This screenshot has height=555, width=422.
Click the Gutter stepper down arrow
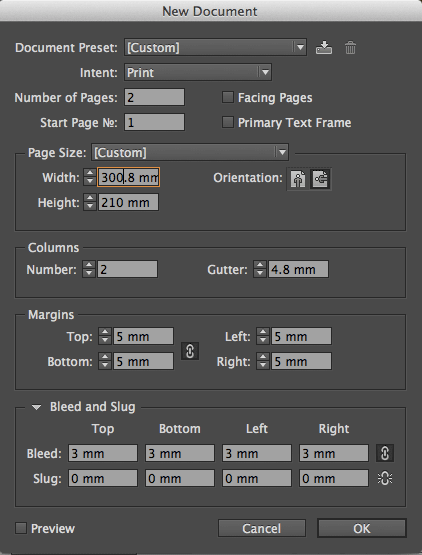260,273
